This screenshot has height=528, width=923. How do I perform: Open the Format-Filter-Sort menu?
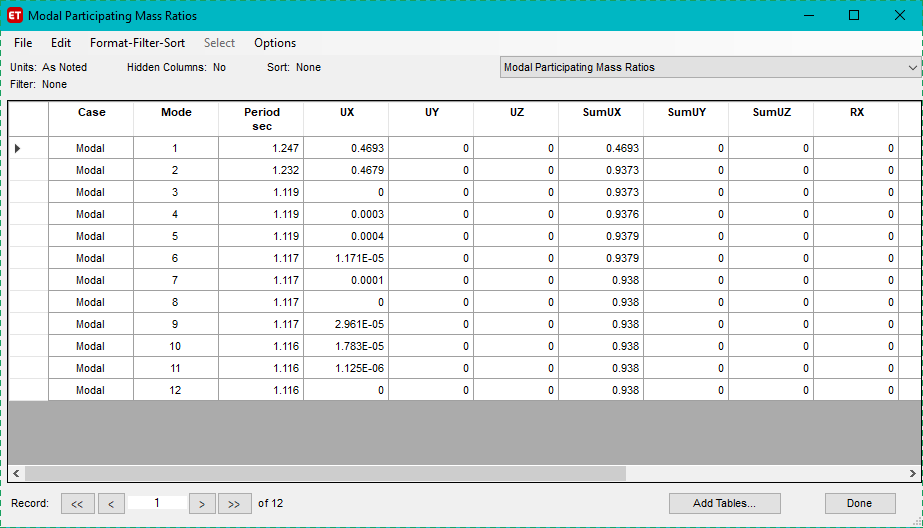click(x=137, y=43)
